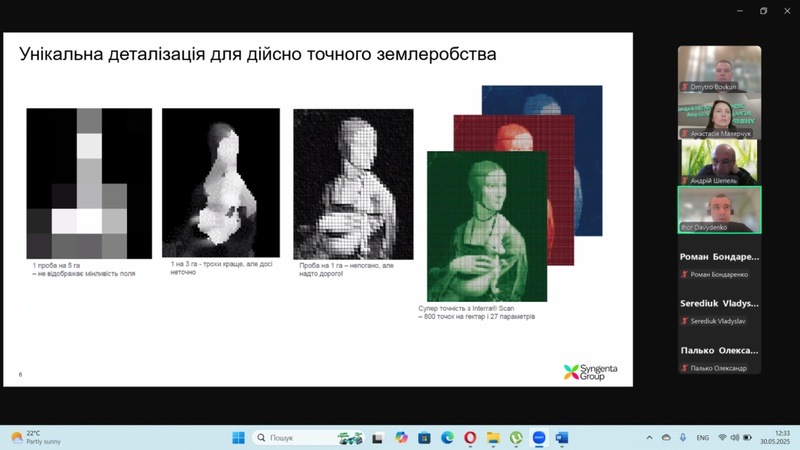Click muted mic icon beside Serediuk Vladyslav name
The width and height of the screenshot is (800, 450).
[685, 321]
